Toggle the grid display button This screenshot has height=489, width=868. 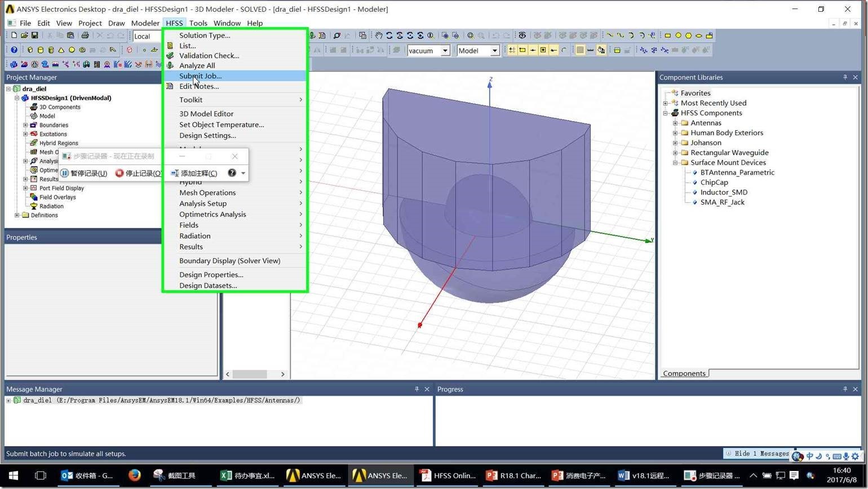click(x=579, y=50)
